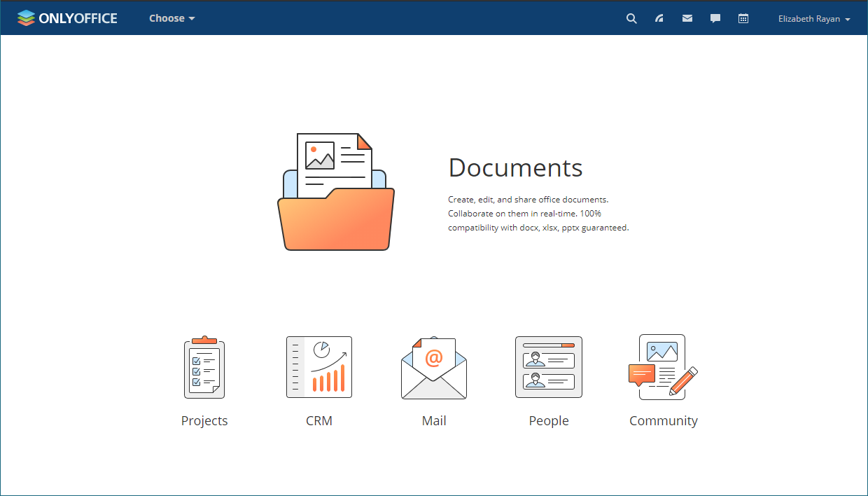The image size is (868, 496).
Task: Open the Search icon in top bar
Action: tap(631, 18)
